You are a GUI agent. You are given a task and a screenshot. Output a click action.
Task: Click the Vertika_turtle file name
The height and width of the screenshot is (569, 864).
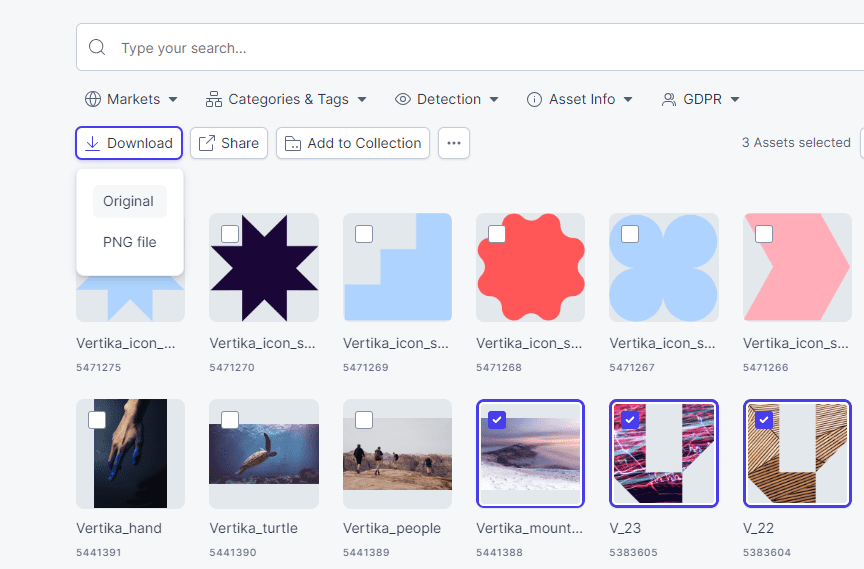253,528
